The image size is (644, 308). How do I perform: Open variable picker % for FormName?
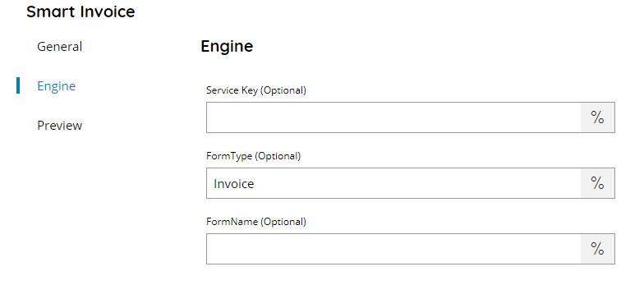(598, 249)
